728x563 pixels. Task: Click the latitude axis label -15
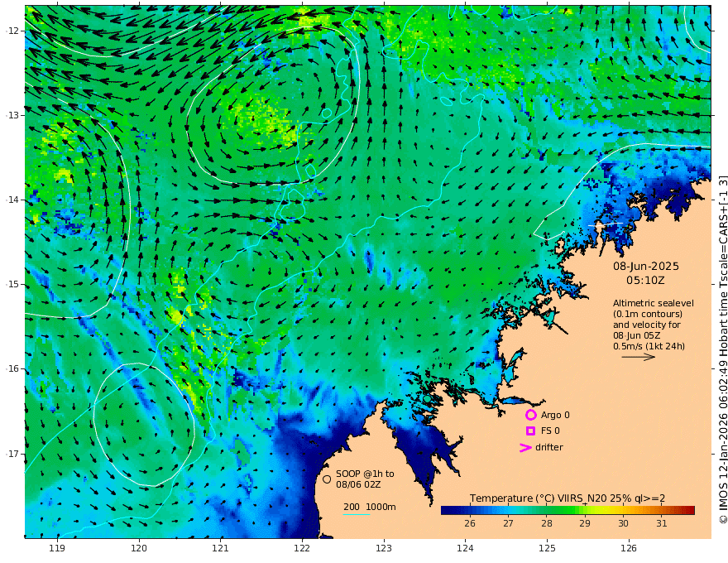coord(12,284)
